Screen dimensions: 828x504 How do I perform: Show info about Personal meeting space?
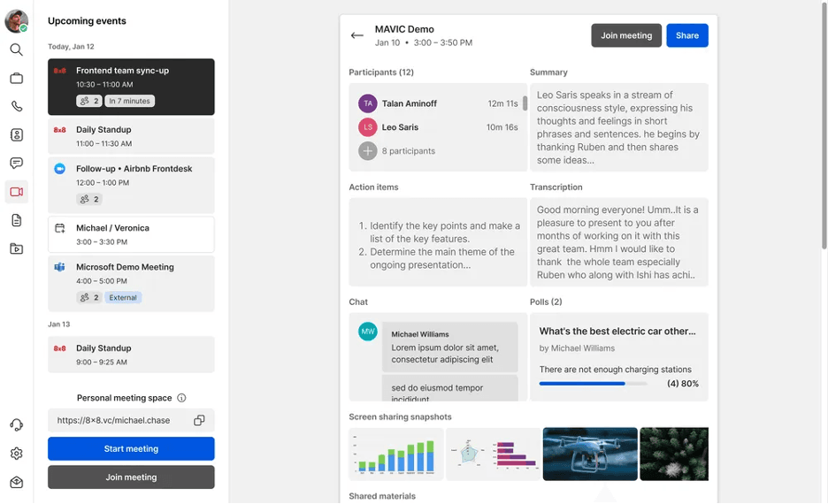point(181,399)
